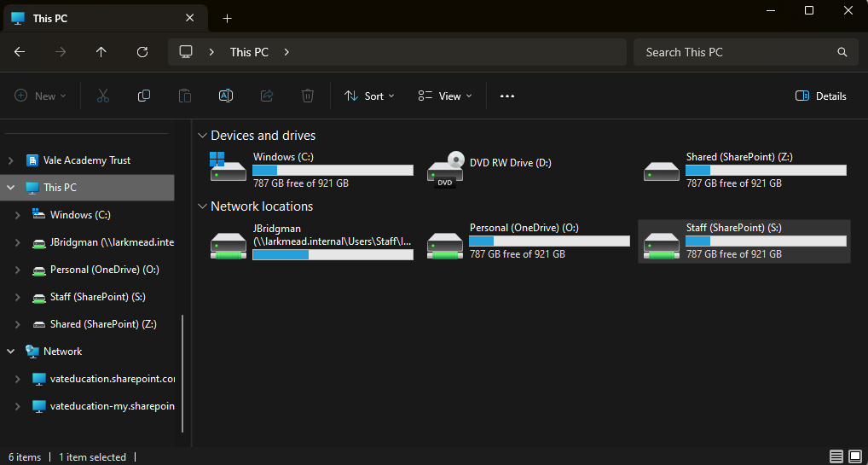868x465 pixels.
Task: Click the Cut scissors icon
Action: [x=103, y=96]
